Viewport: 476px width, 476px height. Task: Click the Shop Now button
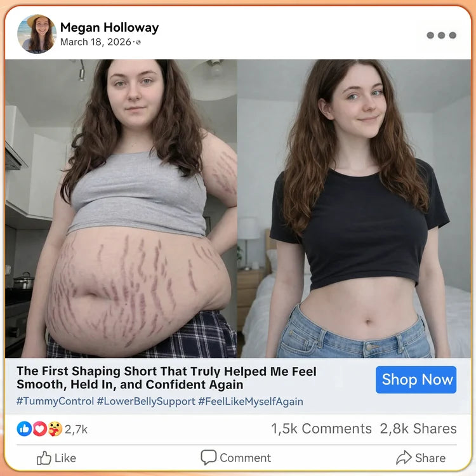416,380
